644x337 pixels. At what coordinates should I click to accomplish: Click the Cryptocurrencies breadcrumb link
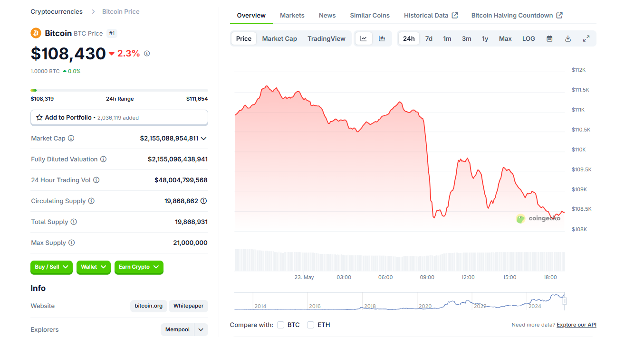tap(57, 11)
